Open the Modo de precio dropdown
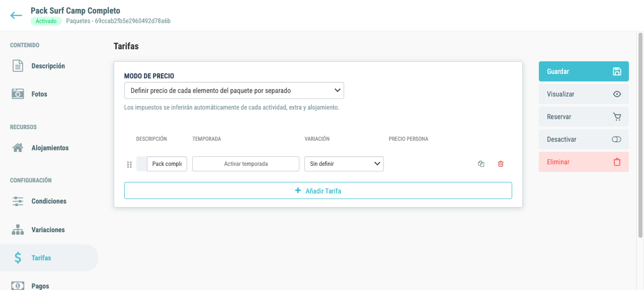Screen dimensions: 644x290 pos(234,90)
